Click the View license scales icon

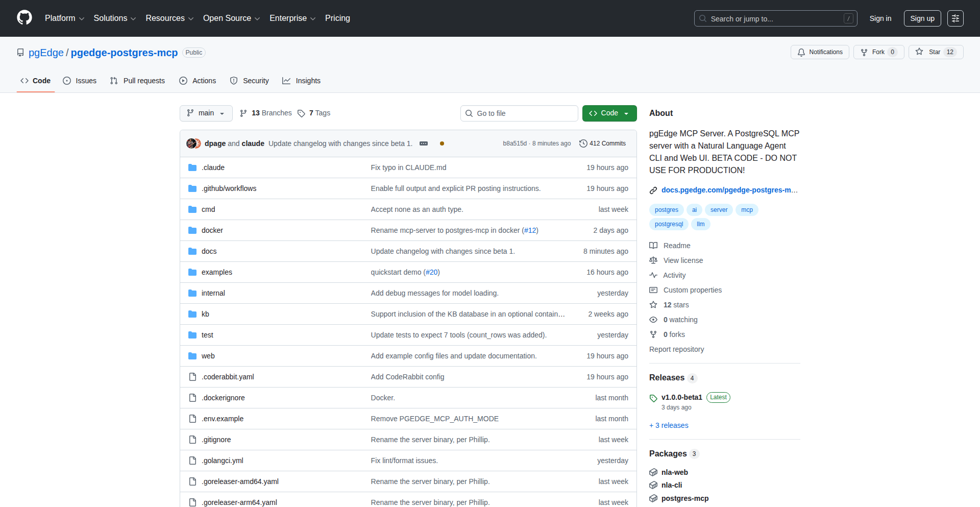click(653, 260)
